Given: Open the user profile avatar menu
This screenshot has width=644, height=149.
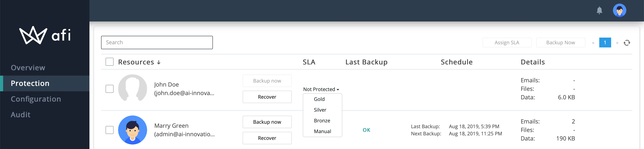Looking at the screenshot, I should [619, 11].
